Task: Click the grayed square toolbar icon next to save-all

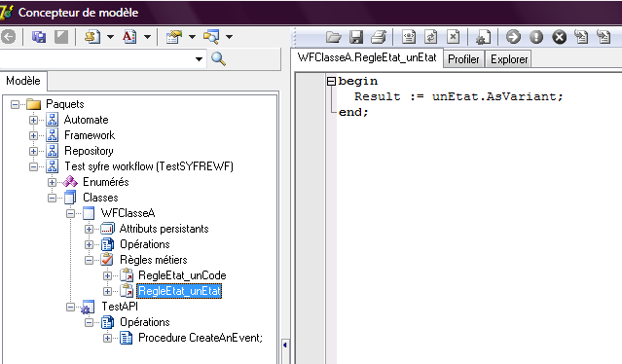Action: [x=61, y=37]
